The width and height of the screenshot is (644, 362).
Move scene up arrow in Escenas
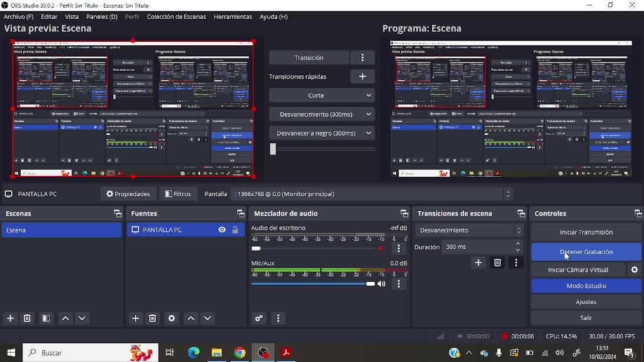click(65, 318)
